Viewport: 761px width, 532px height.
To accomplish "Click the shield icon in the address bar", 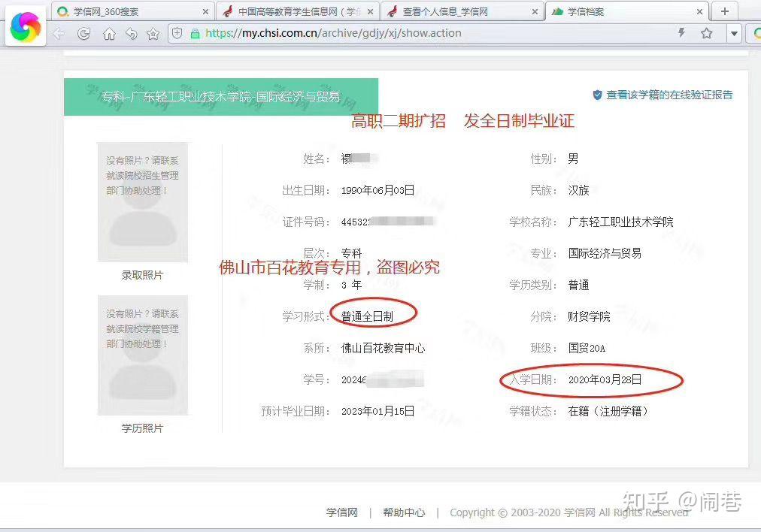I will (x=177, y=34).
